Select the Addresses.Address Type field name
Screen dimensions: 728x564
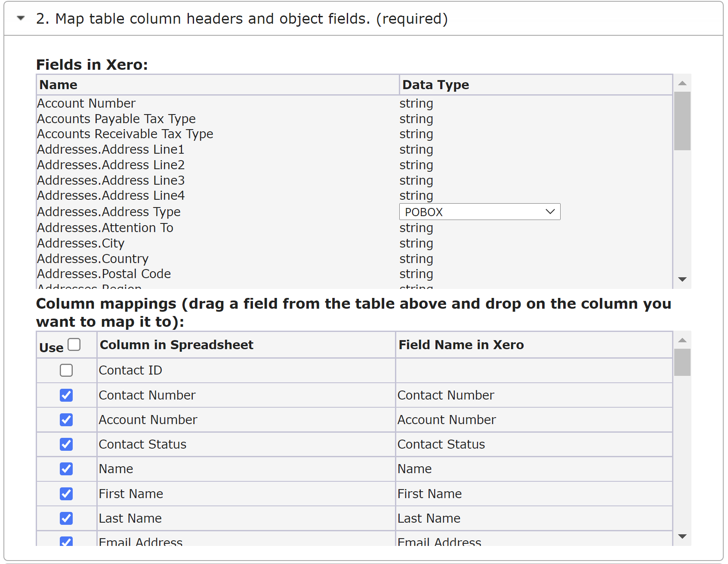pos(109,212)
